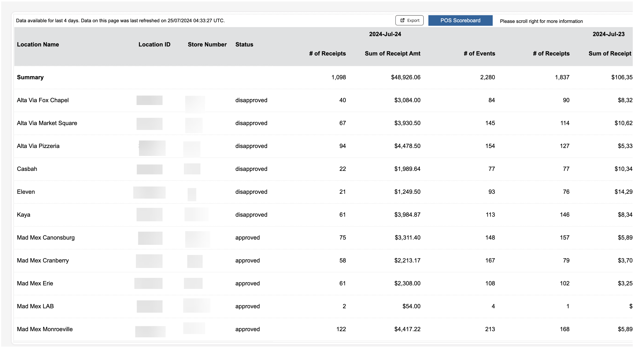Select the Mad Mex Canonsburg location
The image size is (644, 349).
point(46,238)
